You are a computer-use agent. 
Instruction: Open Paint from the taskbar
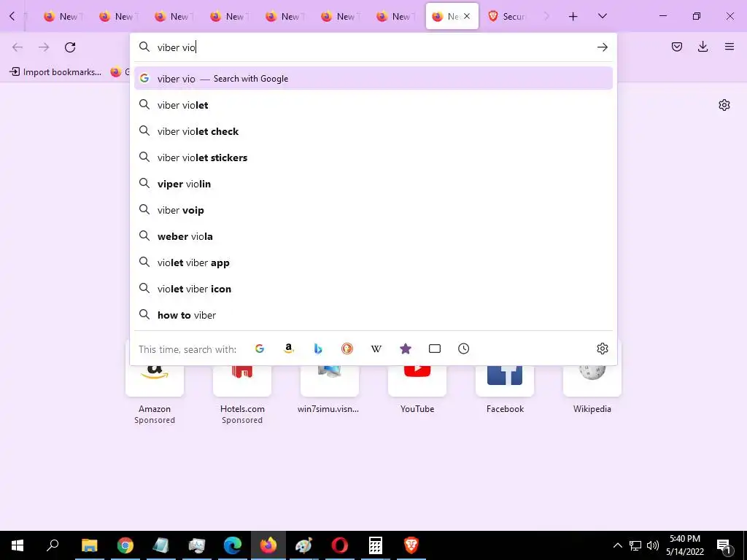tap(304, 545)
